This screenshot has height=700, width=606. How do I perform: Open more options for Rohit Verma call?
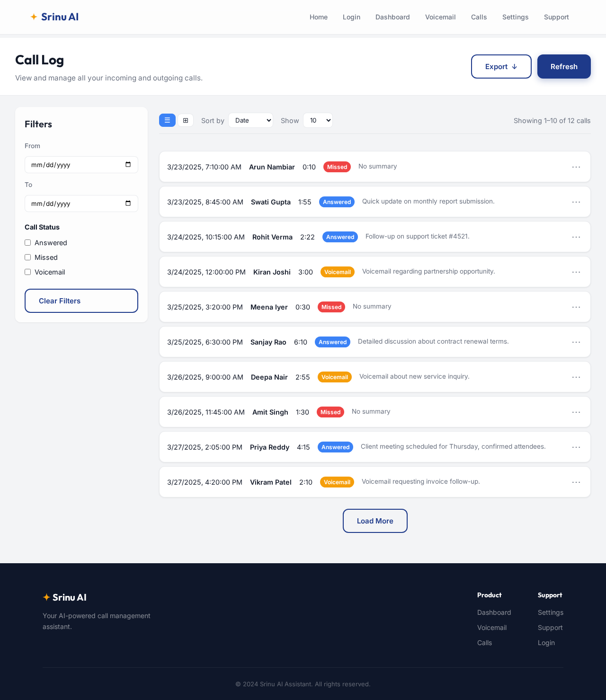coord(576,237)
